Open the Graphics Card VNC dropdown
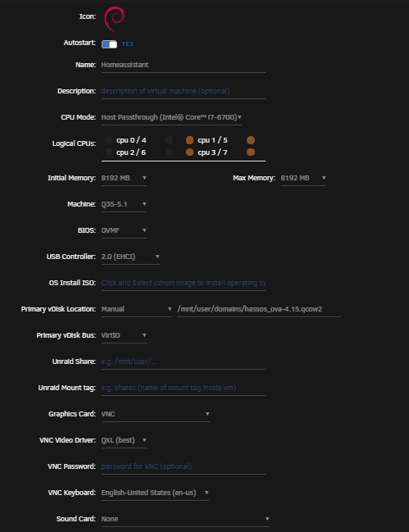 point(156,414)
